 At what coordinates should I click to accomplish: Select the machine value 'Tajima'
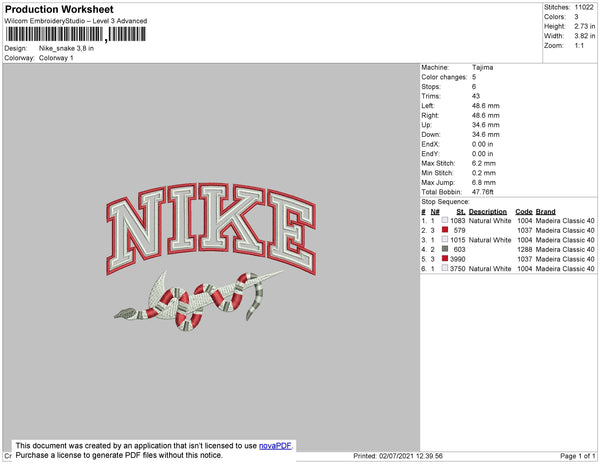[483, 67]
